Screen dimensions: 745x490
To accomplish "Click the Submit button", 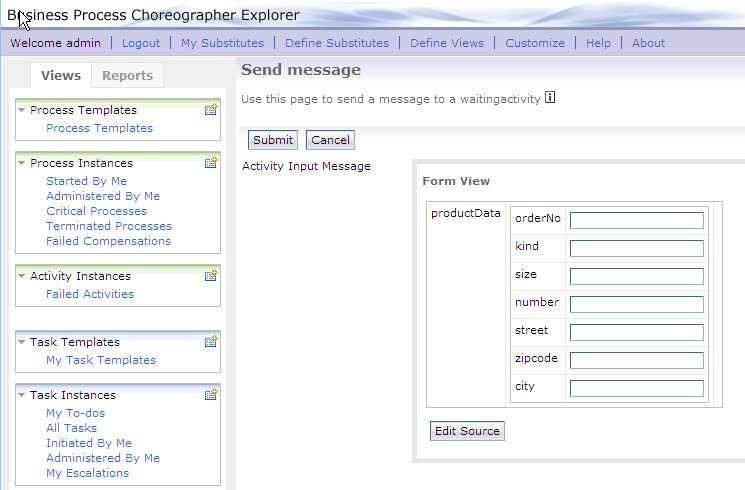I will pos(273,140).
